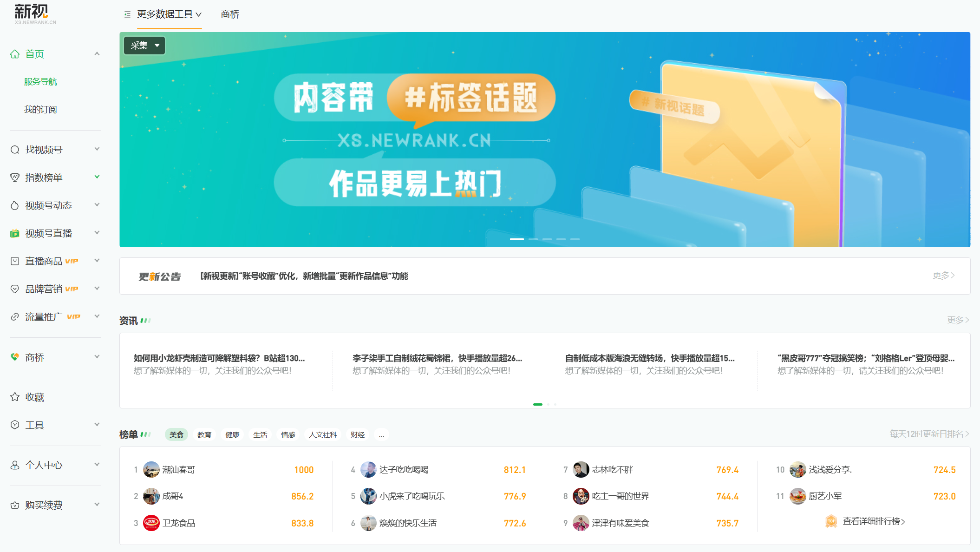Image resolution: width=980 pixels, height=552 pixels.
Task: Open ranking entry 潮汕春哥
Action: click(179, 470)
